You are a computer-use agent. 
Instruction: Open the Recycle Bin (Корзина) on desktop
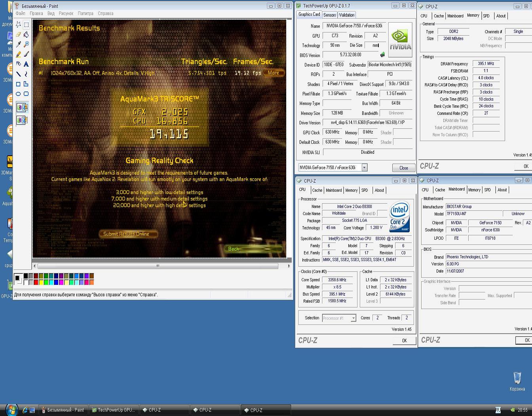[x=517, y=381]
